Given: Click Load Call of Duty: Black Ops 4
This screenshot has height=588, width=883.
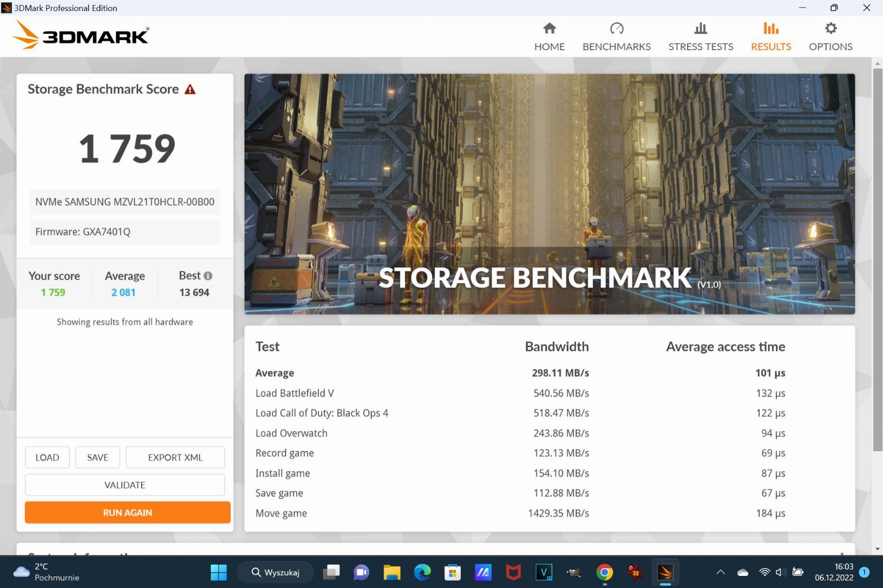Looking at the screenshot, I should pos(322,413).
